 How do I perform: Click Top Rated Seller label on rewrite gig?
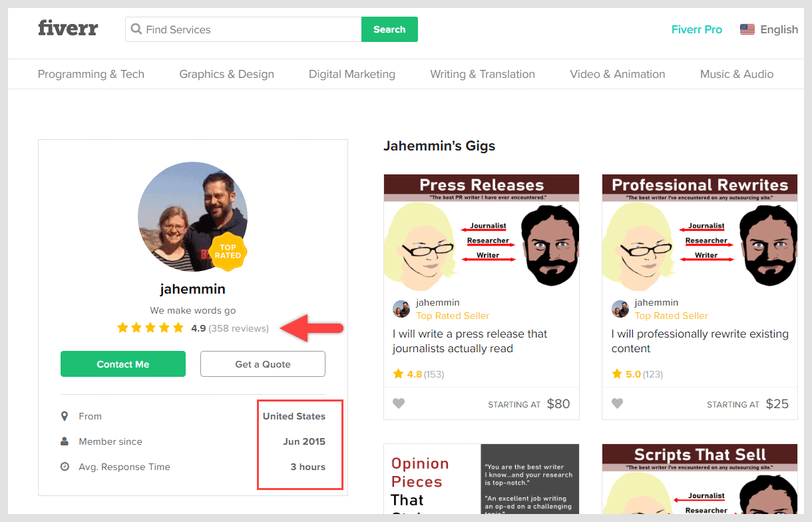tap(672, 316)
